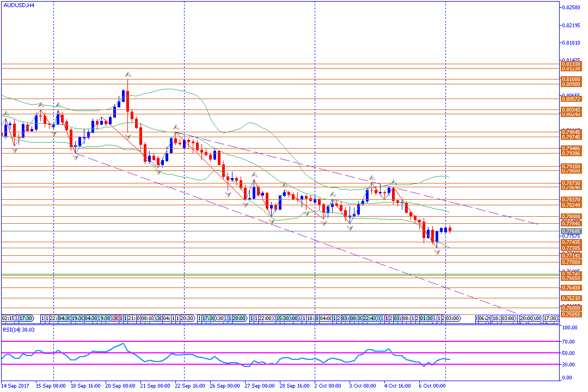This screenshot has width=588, height=392.
Task: Click the 20 Sep 00:00 time label
Action: tap(120, 386)
